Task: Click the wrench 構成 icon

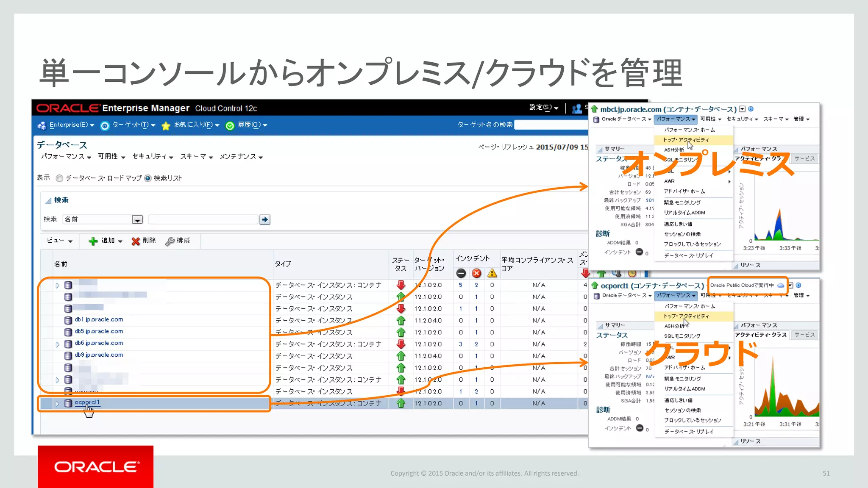Action: point(170,241)
